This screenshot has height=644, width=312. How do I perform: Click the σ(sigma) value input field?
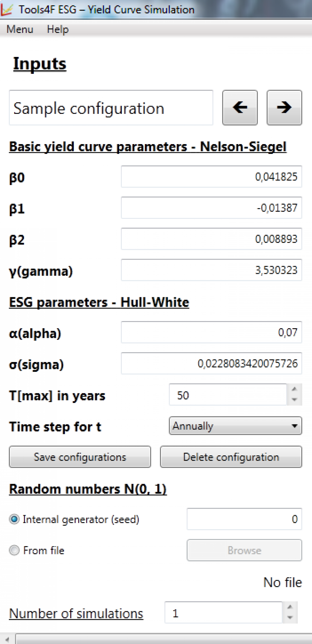coord(211,363)
